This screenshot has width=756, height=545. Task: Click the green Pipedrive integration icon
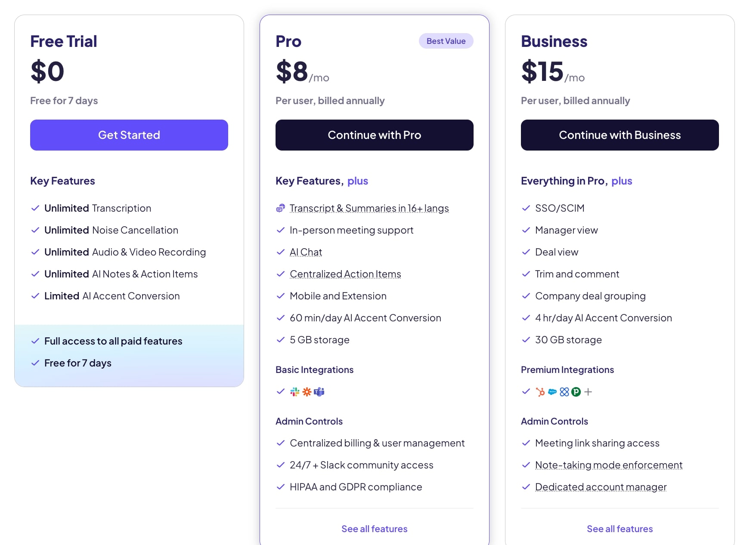tap(576, 392)
